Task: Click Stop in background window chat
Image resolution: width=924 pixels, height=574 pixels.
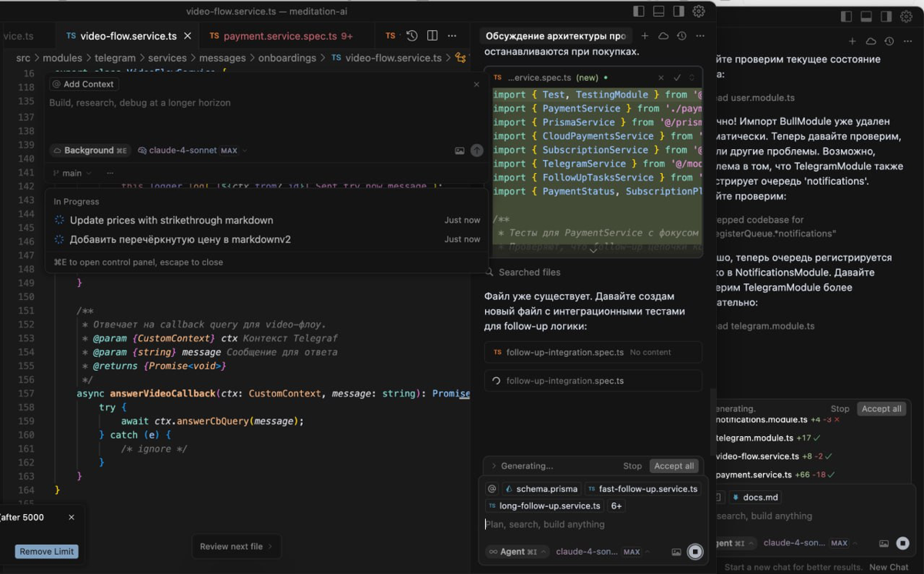Action: [840, 409]
